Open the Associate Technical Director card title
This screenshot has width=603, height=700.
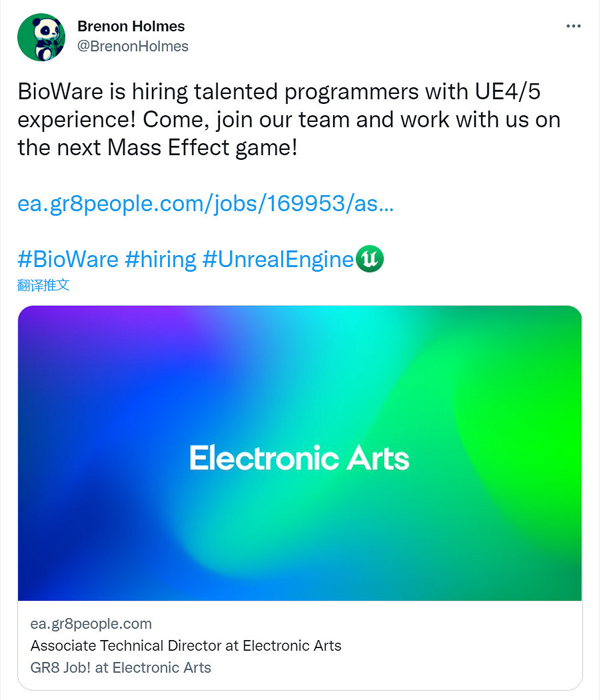(x=186, y=645)
